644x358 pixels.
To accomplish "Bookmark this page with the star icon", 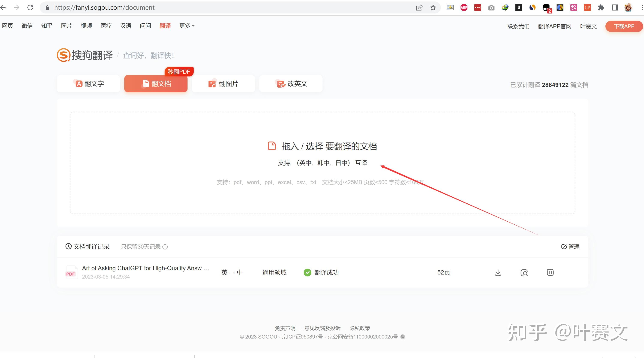I will [433, 7].
